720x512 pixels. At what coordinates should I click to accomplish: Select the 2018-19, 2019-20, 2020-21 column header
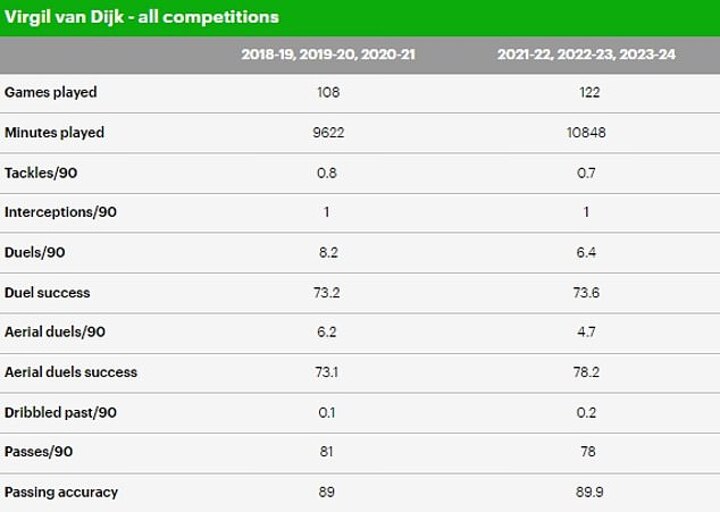[x=328, y=54]
